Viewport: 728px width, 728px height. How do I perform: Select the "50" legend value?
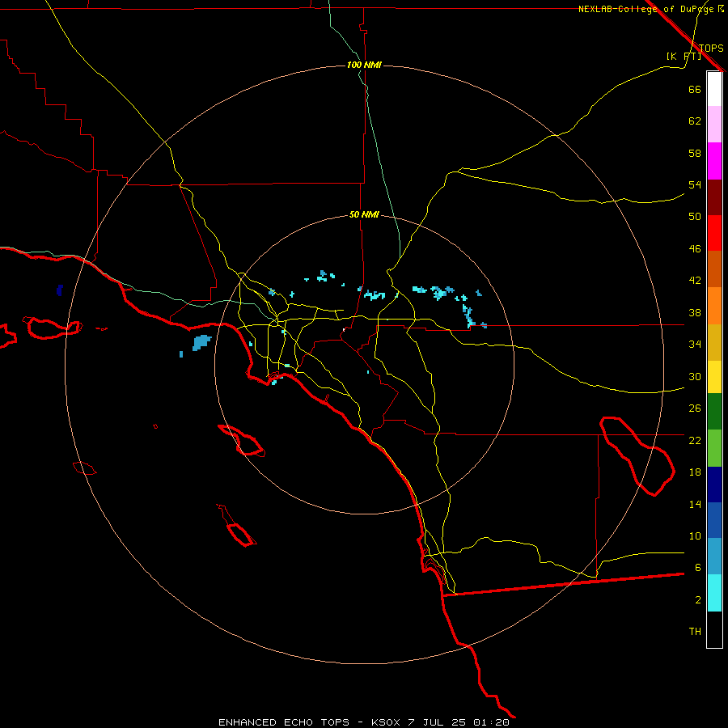pos(695,217)
